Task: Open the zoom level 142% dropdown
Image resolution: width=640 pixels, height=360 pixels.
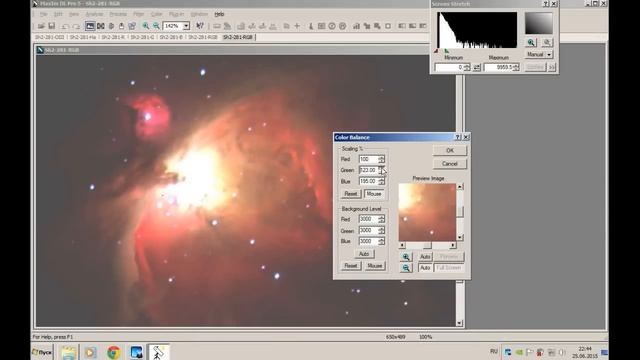Action: pos(186,26)
